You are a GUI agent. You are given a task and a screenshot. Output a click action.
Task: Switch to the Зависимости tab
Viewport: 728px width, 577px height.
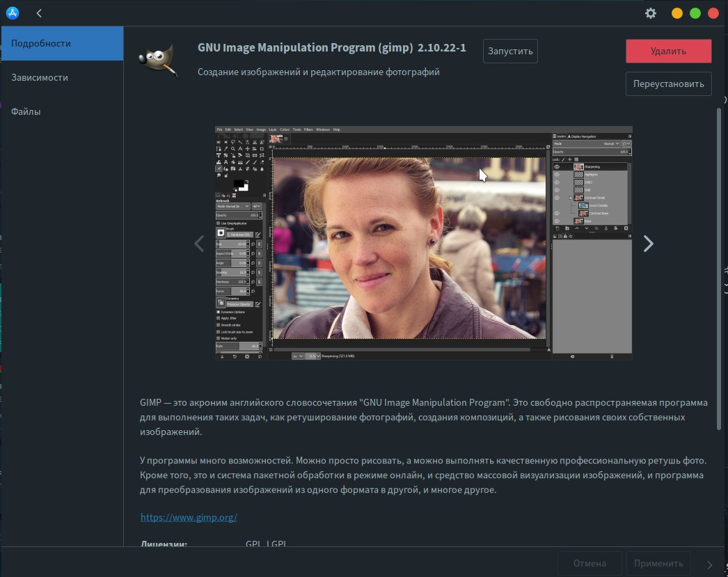point(62,77)
